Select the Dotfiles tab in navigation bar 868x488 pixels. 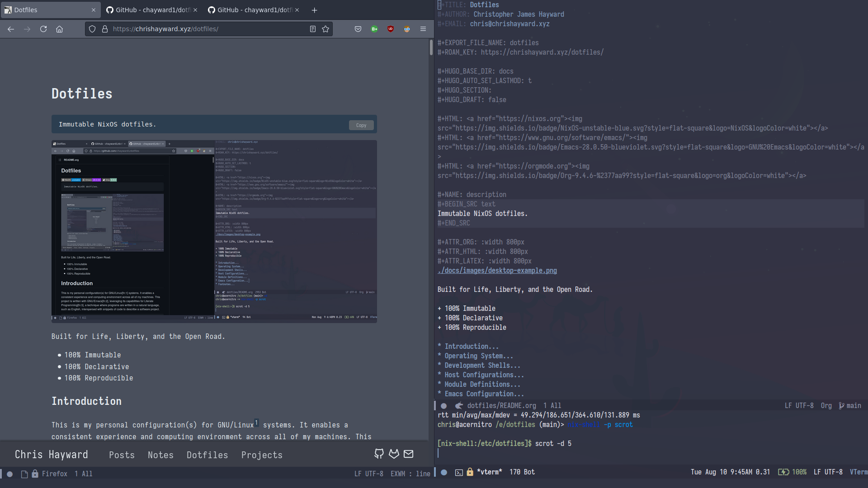coord(207,455)
